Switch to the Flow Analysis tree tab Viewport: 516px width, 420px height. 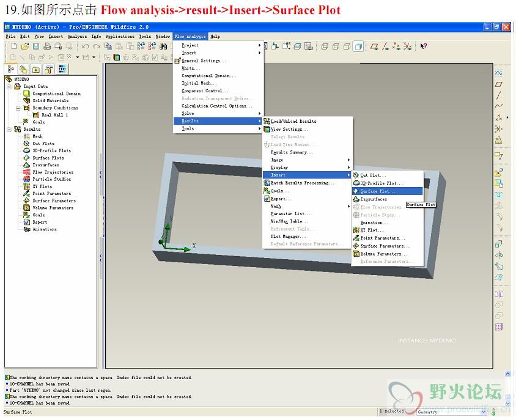(62, 69)
